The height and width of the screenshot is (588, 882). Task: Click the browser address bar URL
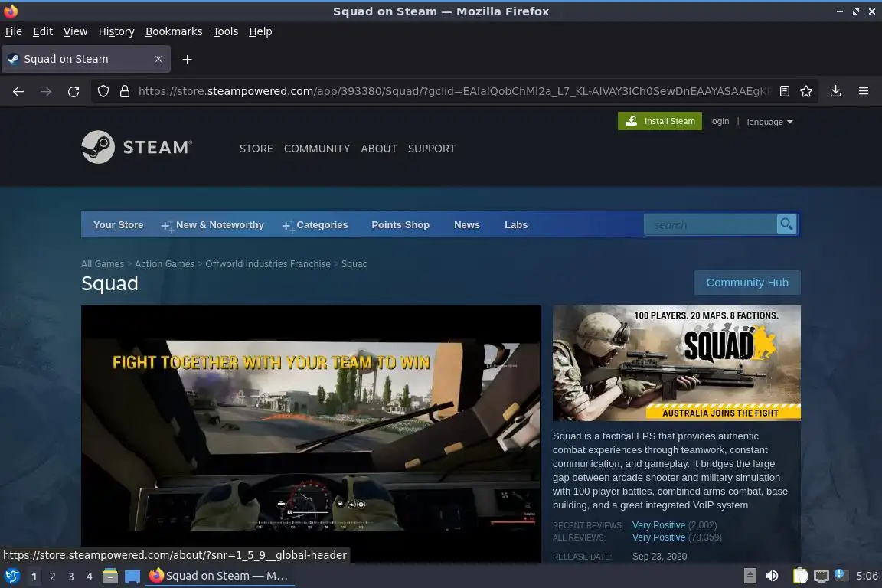pos(455,91)
